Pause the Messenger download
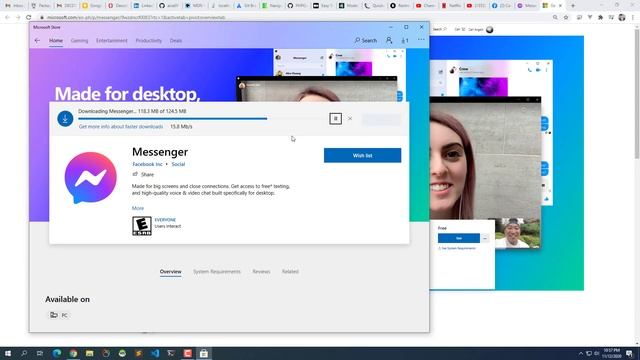640x360 pixels. (x=336, y=118)
